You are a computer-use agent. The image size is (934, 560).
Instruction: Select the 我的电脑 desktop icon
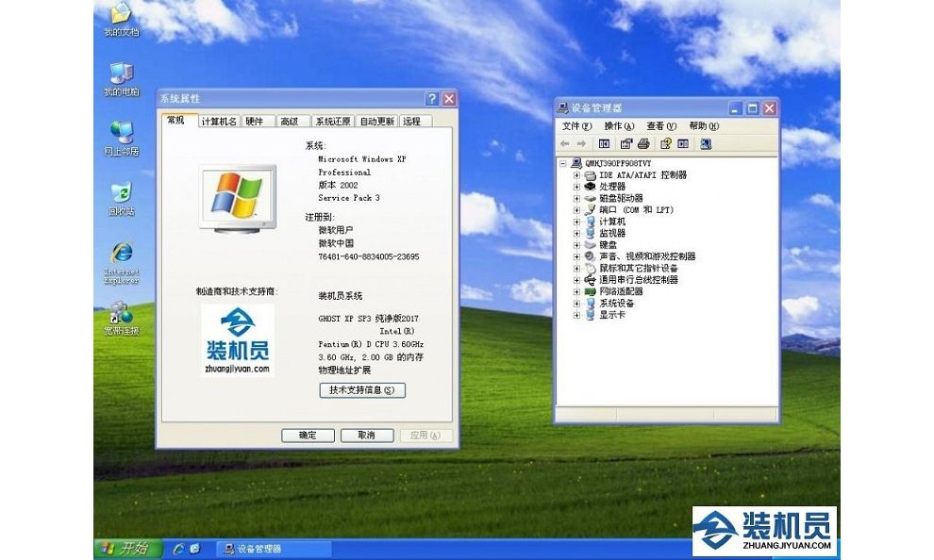(x=121, y=77)
